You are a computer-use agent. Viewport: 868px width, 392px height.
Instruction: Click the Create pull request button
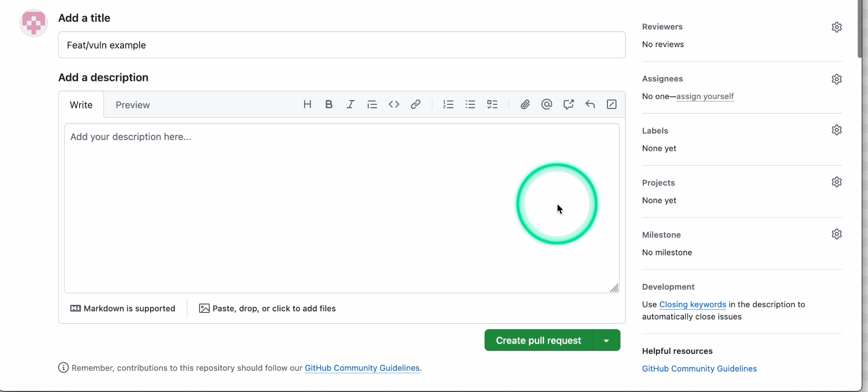(538, 341)
